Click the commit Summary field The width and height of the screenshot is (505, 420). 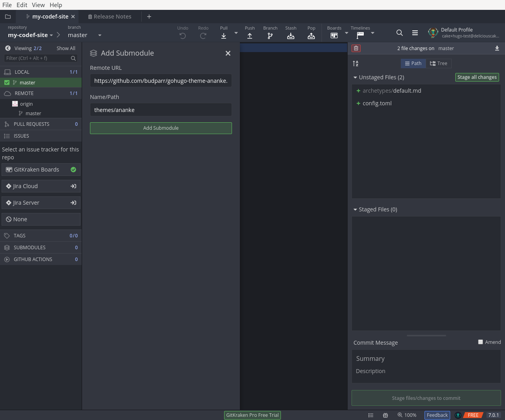[426, 358]
